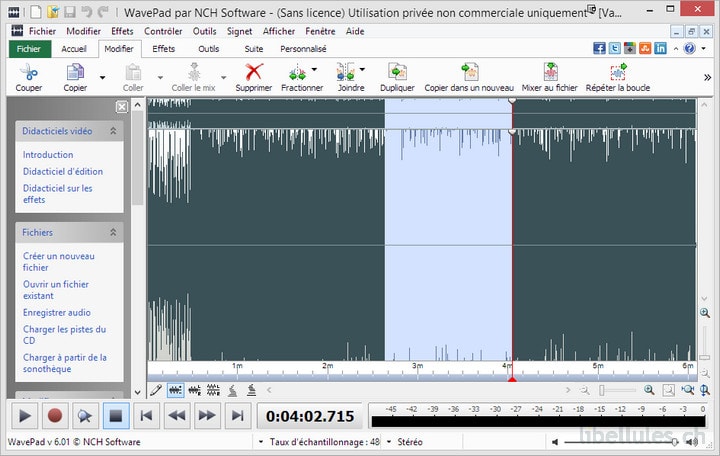Image resolution: width=720 pixels, height=456 pixels.
Task: Close the left sidebar with X button
Action: tap(122, 107)
